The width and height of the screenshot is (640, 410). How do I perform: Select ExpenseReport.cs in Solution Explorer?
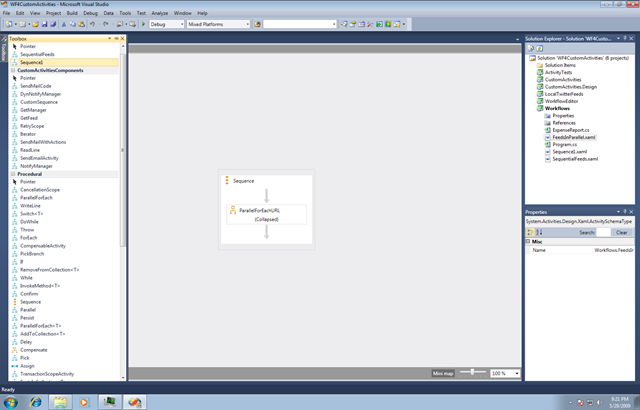[571, 130]
